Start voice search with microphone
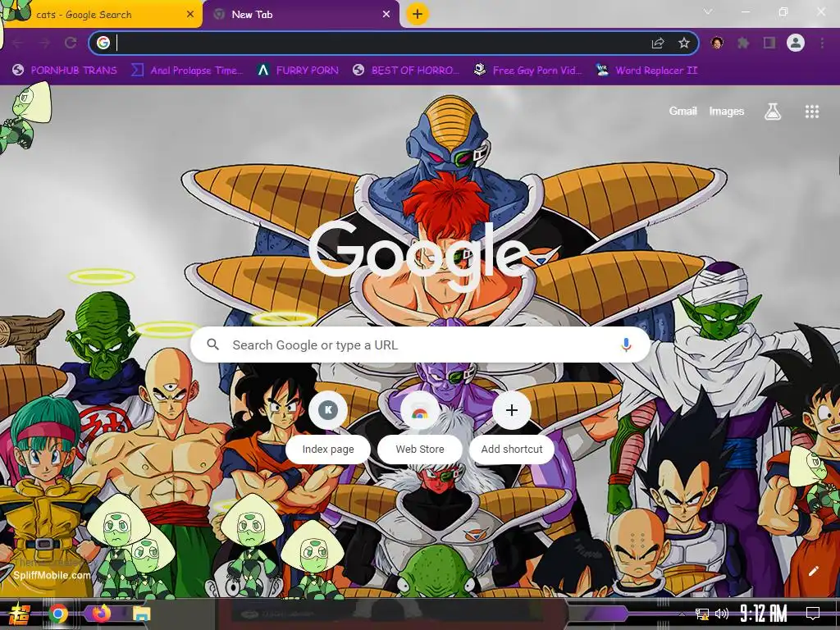Image resolution: width=840 pixels, height=630 pixels. tap(626, 345)
